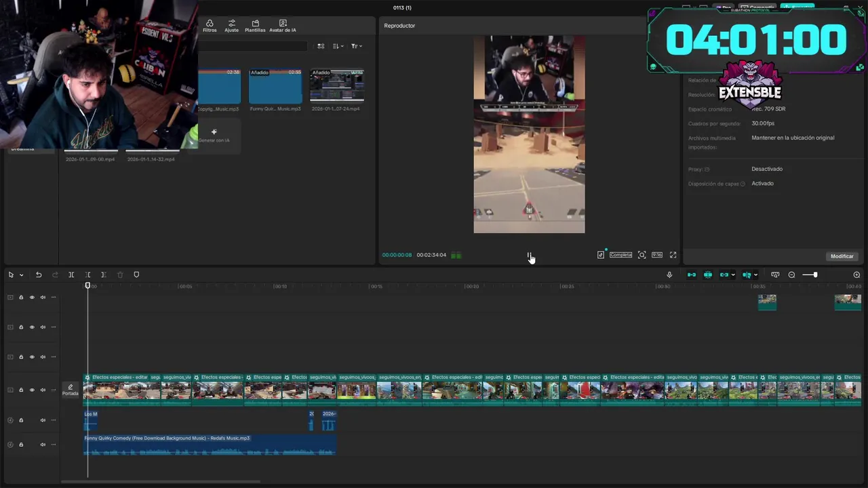
Task: Lock the audio track containing Los M clip
Action: 21,420
